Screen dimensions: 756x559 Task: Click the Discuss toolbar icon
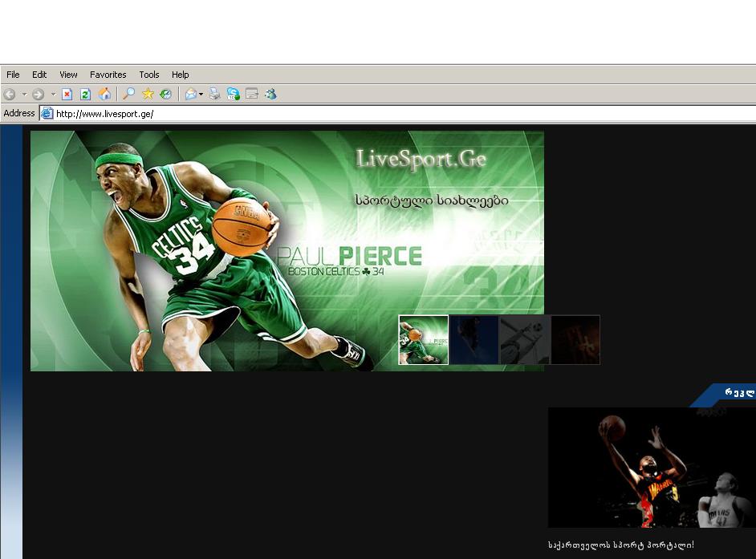(252, 94)
